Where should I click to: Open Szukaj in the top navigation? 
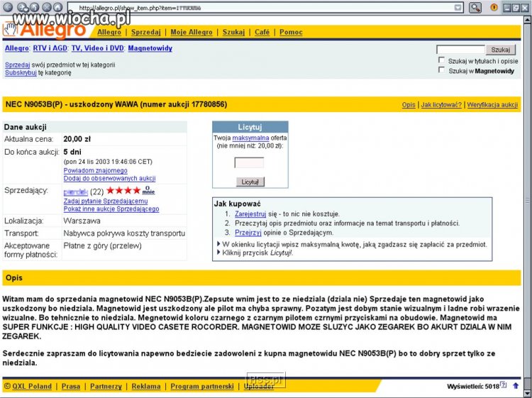(x=233, y=32)
